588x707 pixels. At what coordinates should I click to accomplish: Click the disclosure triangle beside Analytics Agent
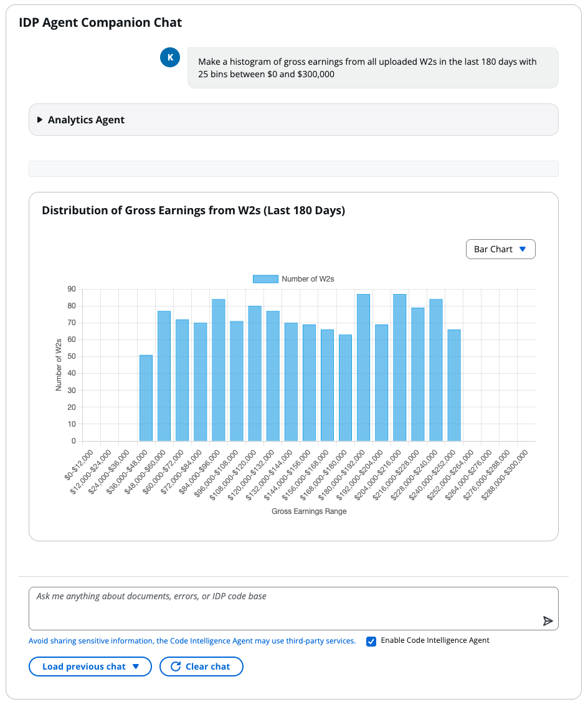tap(40, 119)
